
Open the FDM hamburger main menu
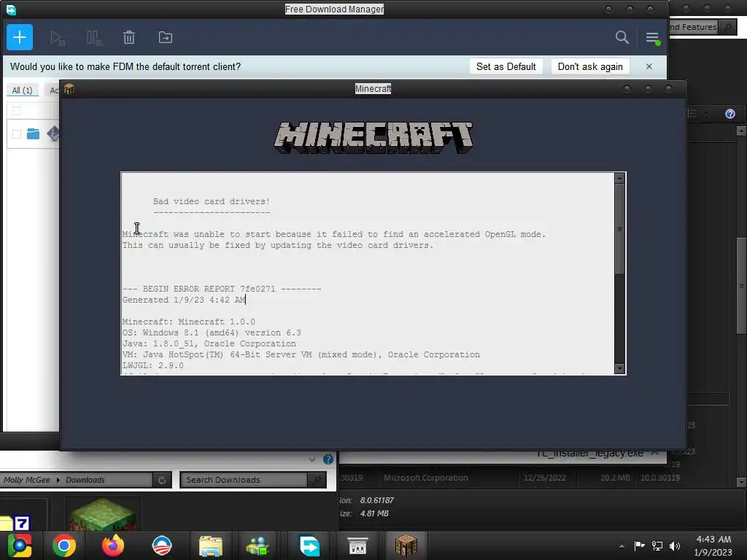tap(652, 38)
